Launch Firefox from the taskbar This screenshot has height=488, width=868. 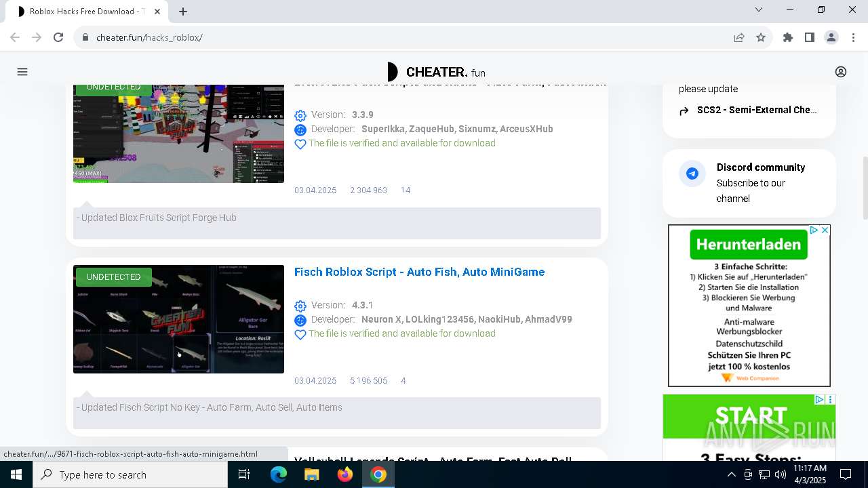click(345, 474)
